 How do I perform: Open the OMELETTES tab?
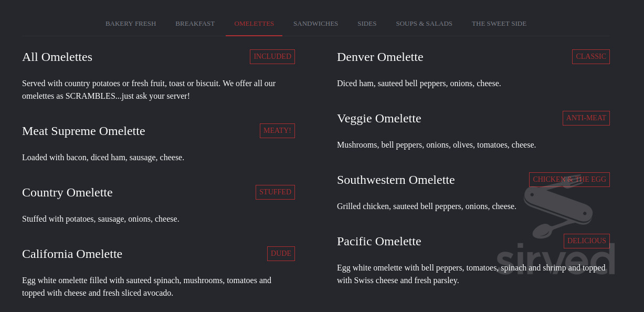point(254,24)
